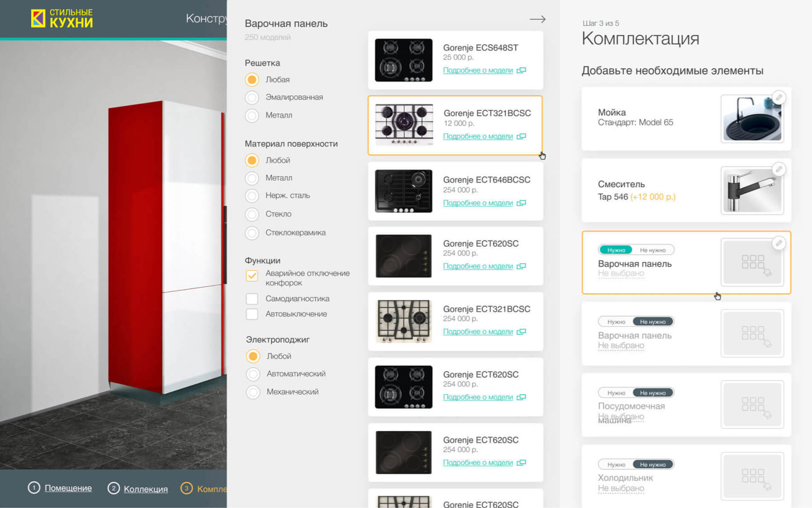Select Эмалированная grate option
Image resolution: width=812 pixels, height=508 pixels.
tap(252, 97)
